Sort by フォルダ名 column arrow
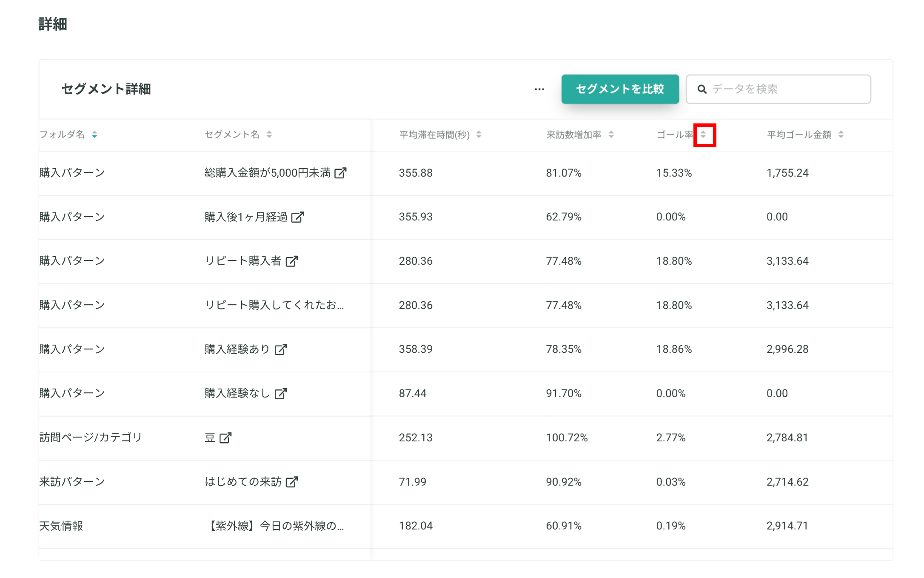Image resolution: width=924 pixels, height=578 pixels. click(94, 134)
